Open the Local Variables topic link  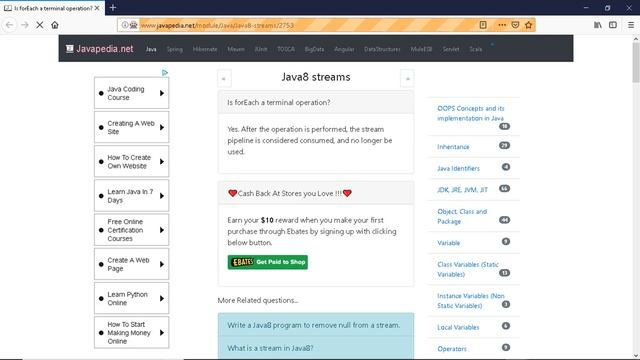(458, 327)
